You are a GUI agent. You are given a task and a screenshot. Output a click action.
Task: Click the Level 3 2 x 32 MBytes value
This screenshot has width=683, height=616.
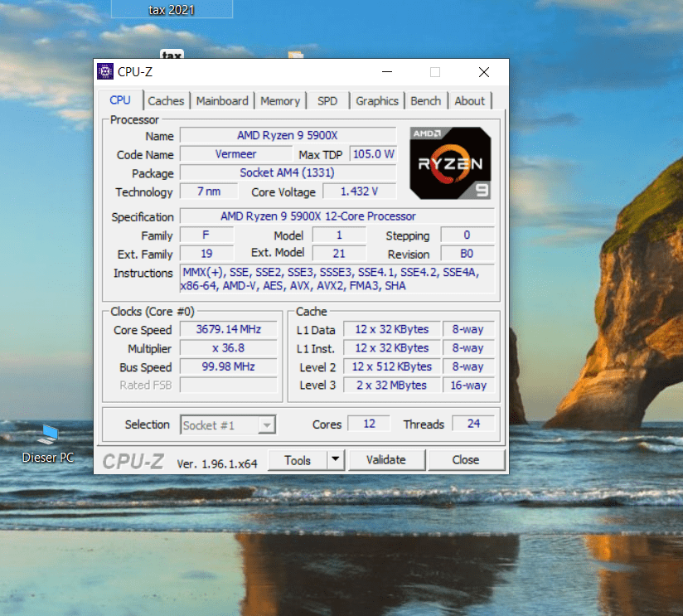point(391,386)
